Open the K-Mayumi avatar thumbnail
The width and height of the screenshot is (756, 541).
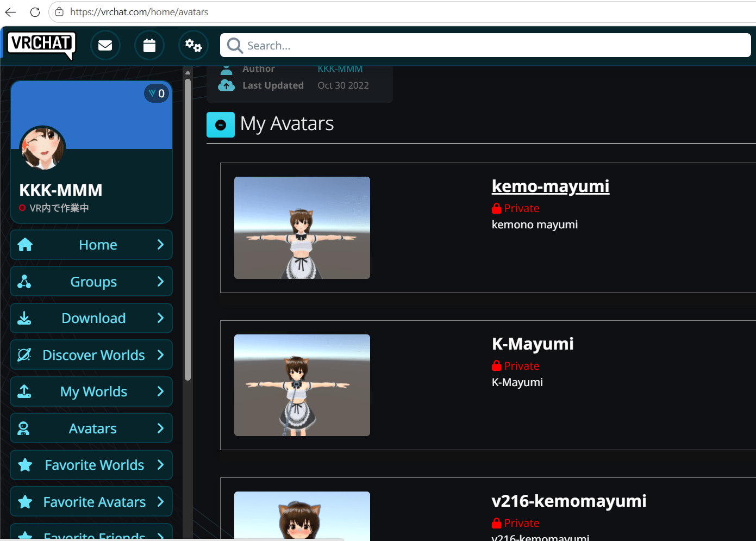(302, 385)
